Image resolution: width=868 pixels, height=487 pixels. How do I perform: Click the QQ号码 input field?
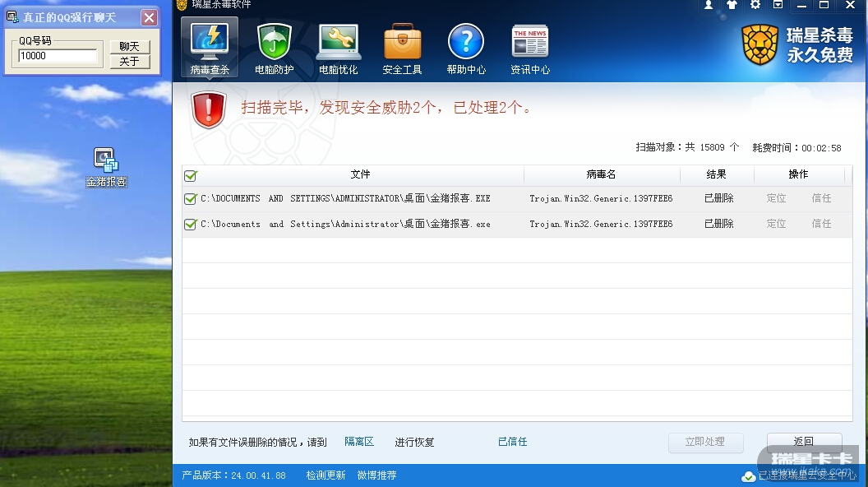click(58, 56)
